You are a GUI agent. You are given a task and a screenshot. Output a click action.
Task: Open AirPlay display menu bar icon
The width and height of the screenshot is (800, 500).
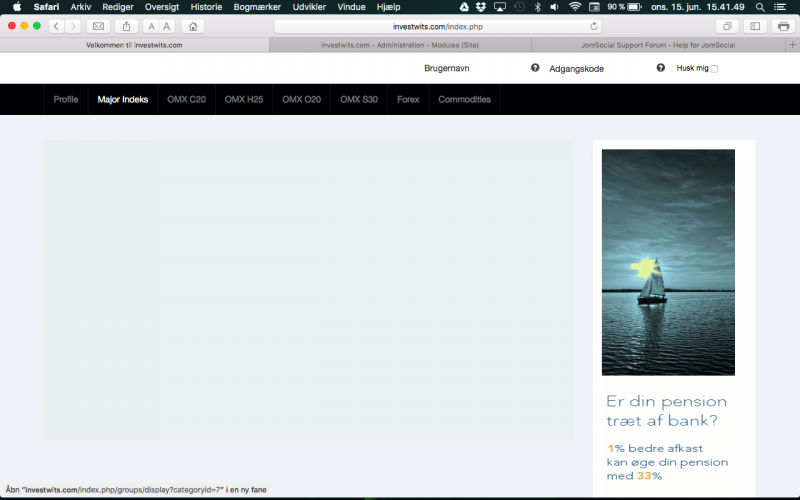pyautogui.click(x=499, y=7)
